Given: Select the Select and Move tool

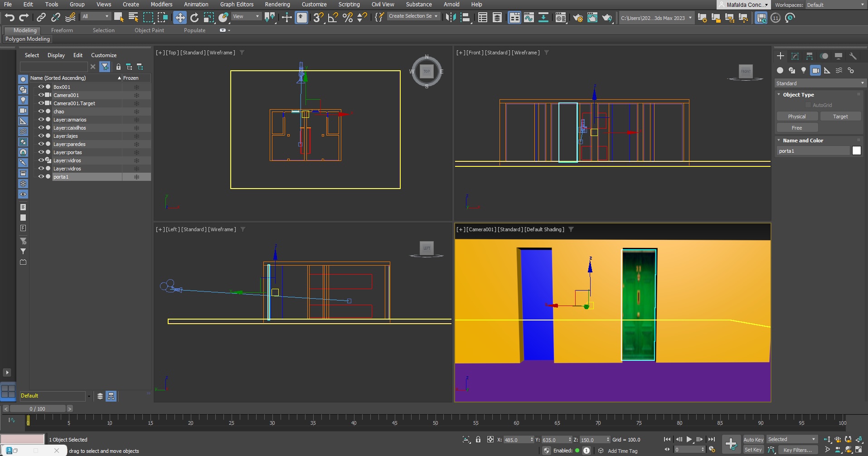Looking at the screenshot, I should (x=180, y=18).
